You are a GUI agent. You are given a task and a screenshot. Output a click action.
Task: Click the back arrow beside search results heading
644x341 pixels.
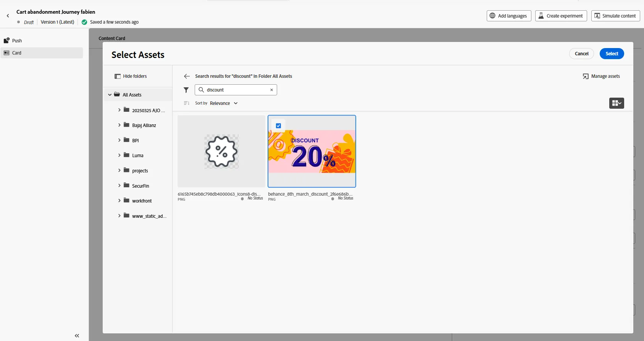click(187, 76)
